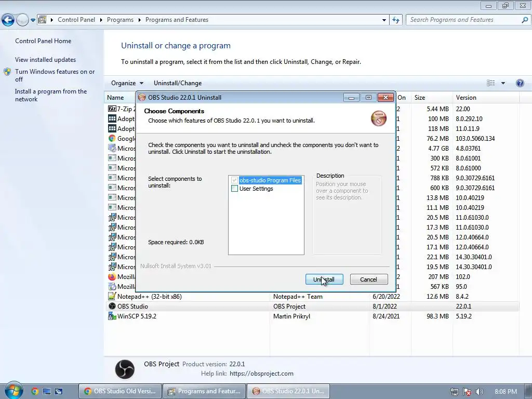The height and width of the screenshot is (399, 532).
Task: Open View installed updates link
Action: pyautogui.click(x=46, y=59)
